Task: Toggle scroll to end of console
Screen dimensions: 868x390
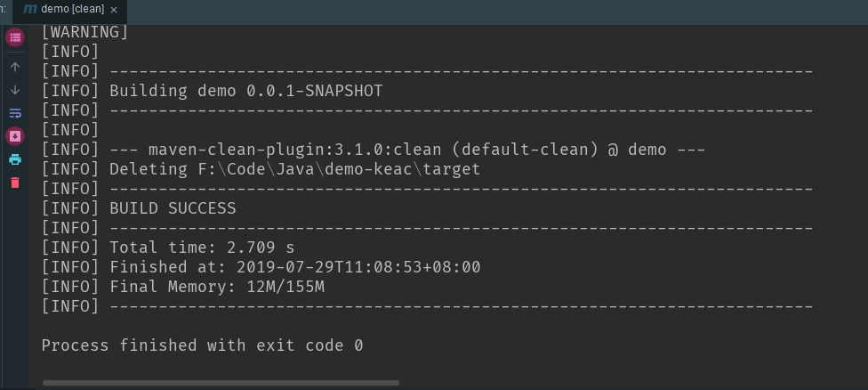Action: coord(15,136)
